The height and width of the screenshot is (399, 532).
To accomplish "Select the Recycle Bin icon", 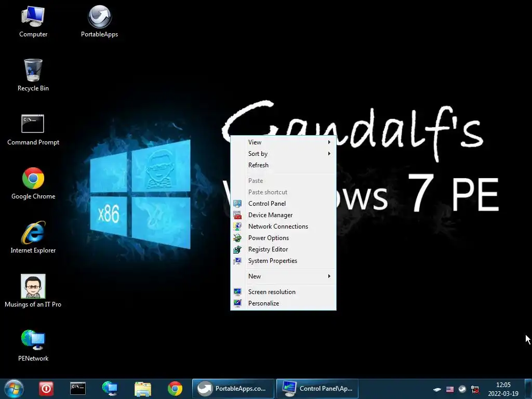I will coord(33,75).
